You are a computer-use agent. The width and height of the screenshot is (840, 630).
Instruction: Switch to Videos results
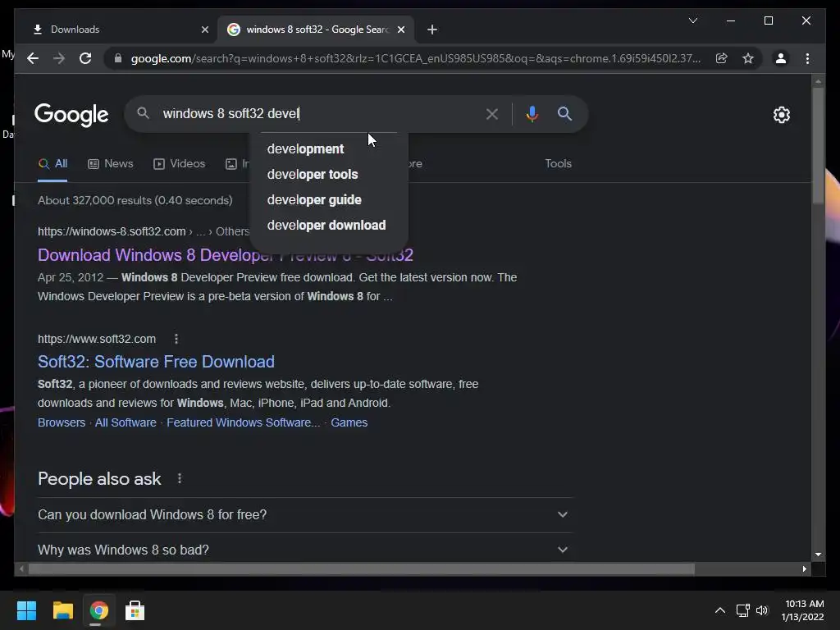pyautogui.click(x=180, y=164)
